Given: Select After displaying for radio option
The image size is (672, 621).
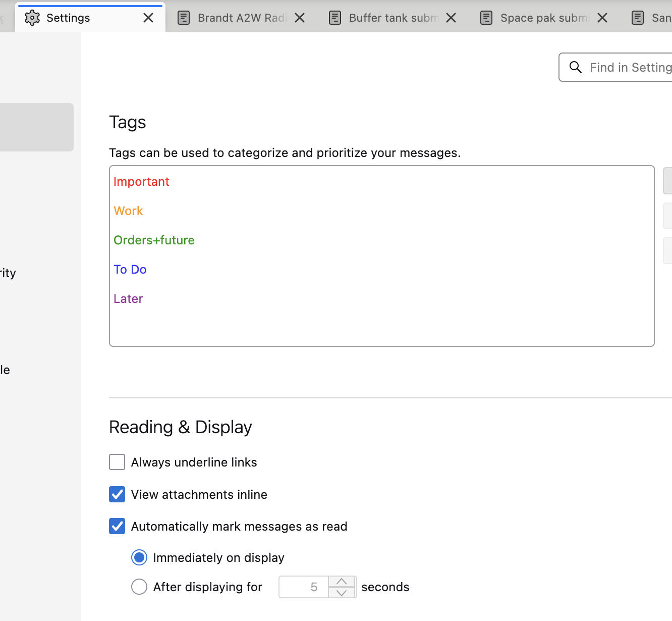Looking at the screenshot, I should pos(139,587).
